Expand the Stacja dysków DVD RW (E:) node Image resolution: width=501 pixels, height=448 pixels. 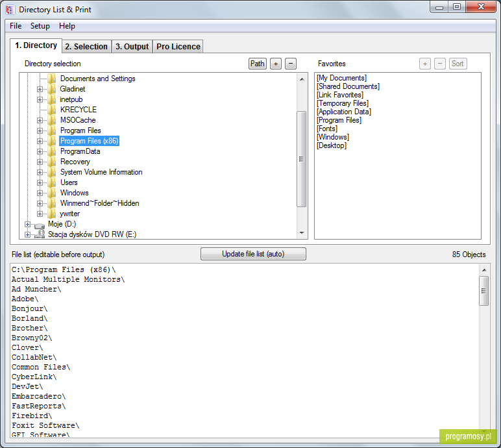tap(27, 234)
